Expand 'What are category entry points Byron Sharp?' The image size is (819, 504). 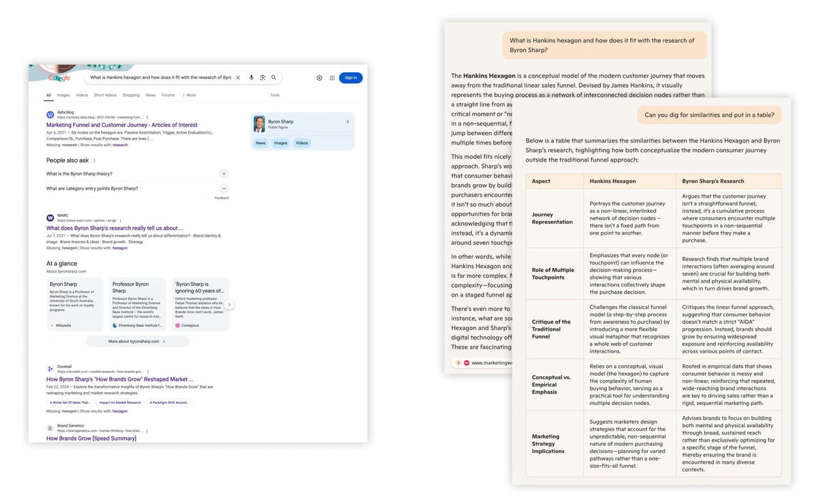137,188
